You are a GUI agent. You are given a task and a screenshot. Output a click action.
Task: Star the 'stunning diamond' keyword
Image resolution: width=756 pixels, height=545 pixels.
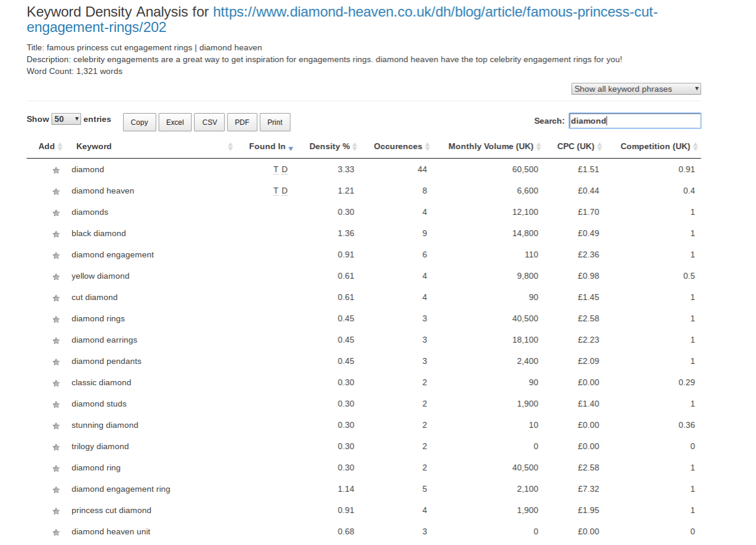tap(56, 426)
